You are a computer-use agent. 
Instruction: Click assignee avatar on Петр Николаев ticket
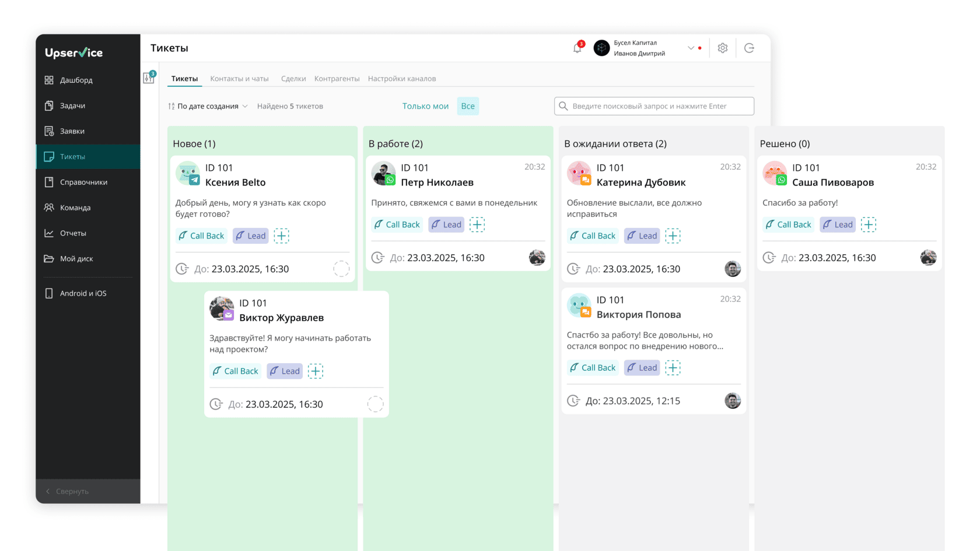coord(537,258)
